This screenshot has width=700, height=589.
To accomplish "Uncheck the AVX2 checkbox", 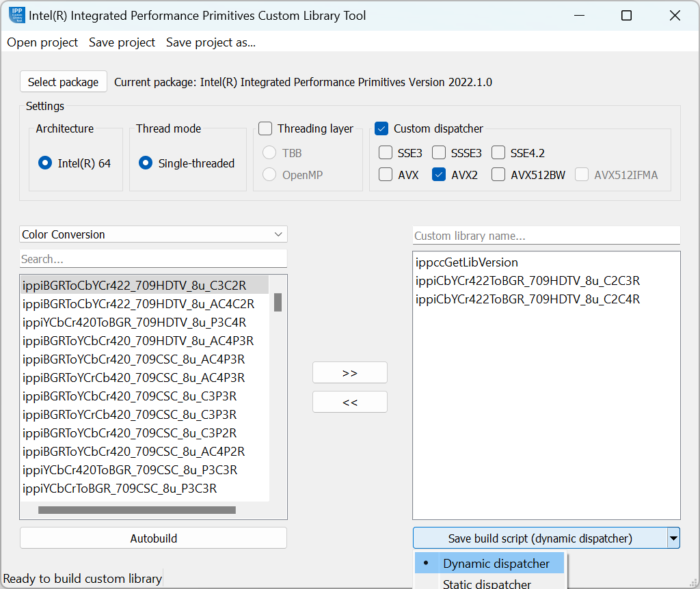I will pyautogui.click(x=440, y=174).
